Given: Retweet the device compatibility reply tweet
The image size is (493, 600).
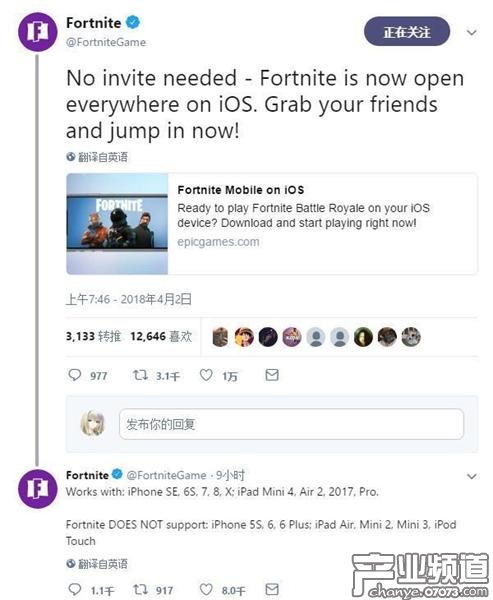Looking at the screenshot, I should pyautogui.click(x=140, y=589).
